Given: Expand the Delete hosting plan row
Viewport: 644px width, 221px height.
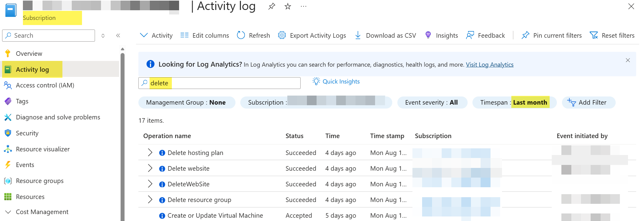Looking at the screenshot, I should [x=150, y=153].
